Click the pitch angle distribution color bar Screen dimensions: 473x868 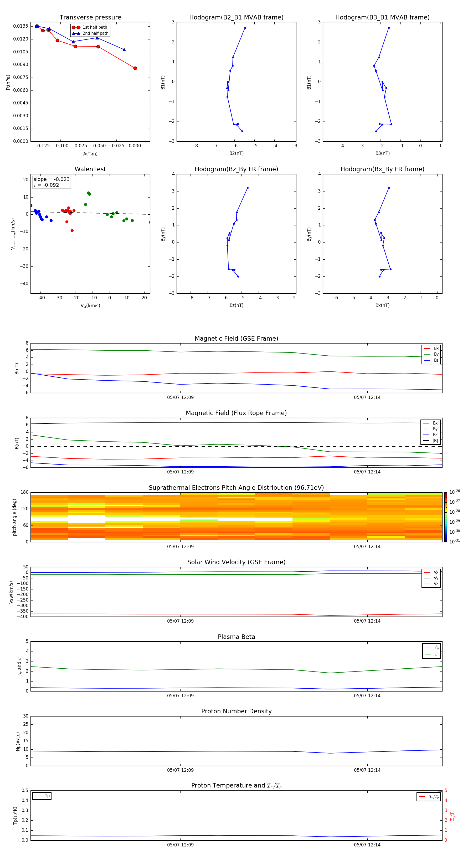[x=446, y=517]
